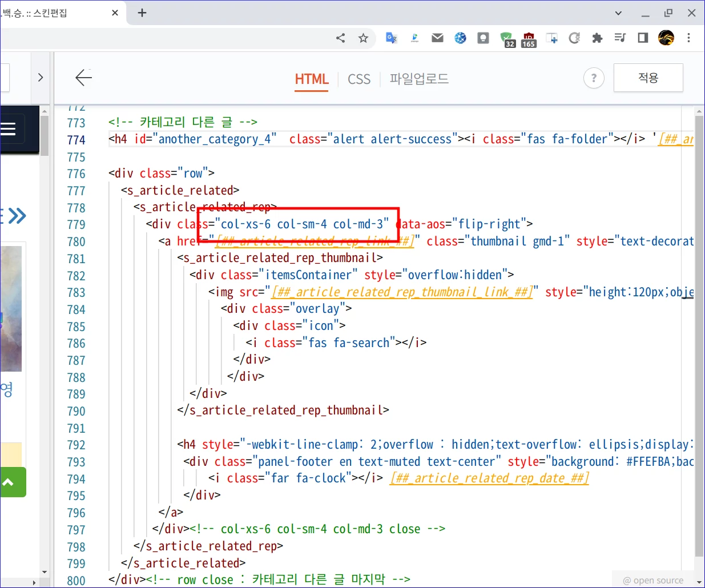
Task: Open the tab search dropdown arrow
Action: 618,13
